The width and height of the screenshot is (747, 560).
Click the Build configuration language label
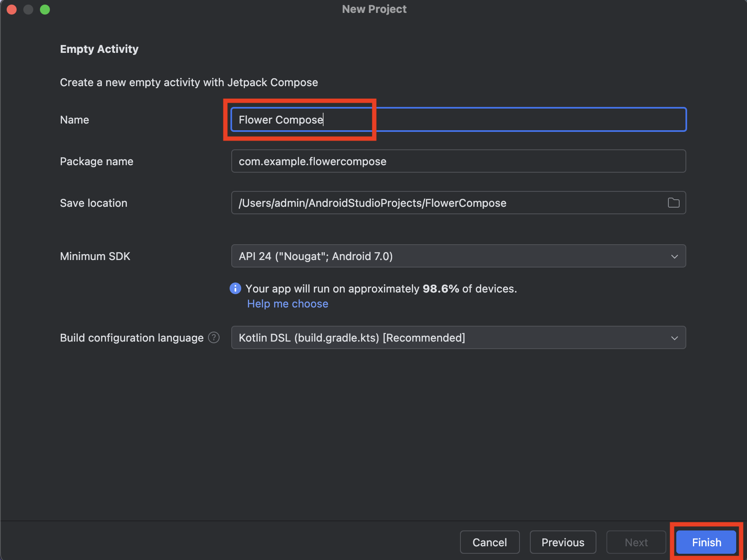132,338
